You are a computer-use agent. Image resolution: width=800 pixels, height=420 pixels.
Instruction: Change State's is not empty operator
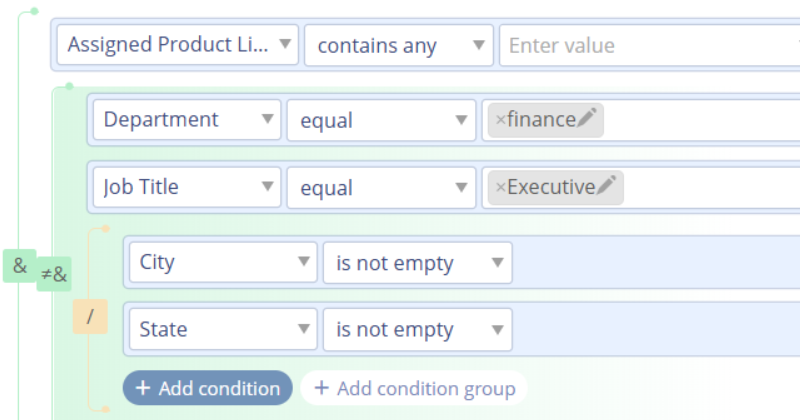pos(417,329)
